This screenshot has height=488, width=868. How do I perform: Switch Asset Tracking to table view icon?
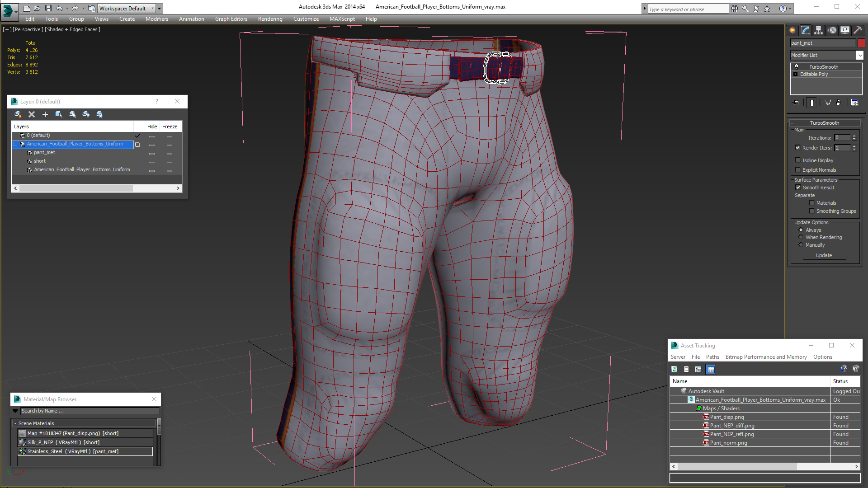coord(711,369)
